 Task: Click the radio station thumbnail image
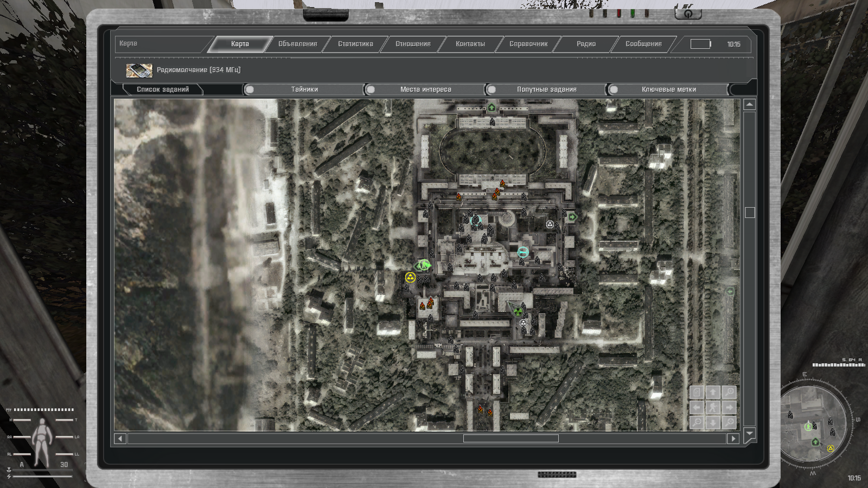(139, 70)
